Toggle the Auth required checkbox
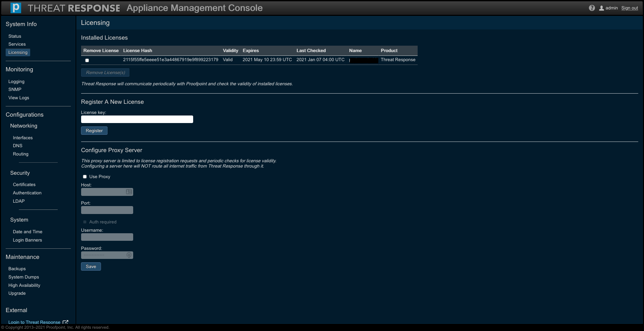644x331 pixels. coord(85,222)
